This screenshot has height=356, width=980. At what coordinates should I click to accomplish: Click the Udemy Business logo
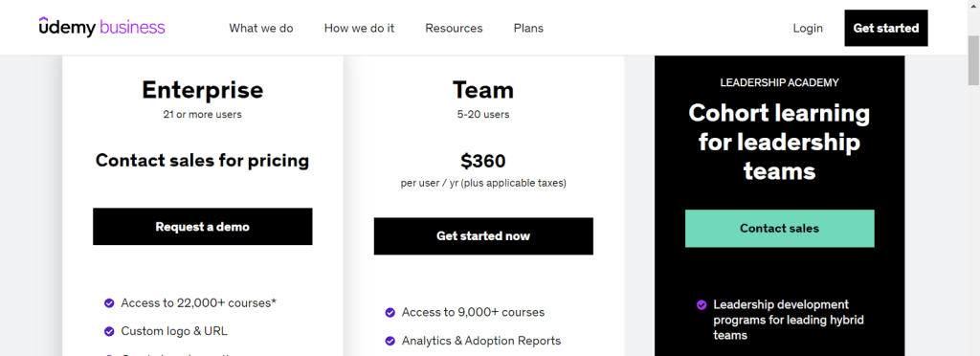[x=101, y=28]
